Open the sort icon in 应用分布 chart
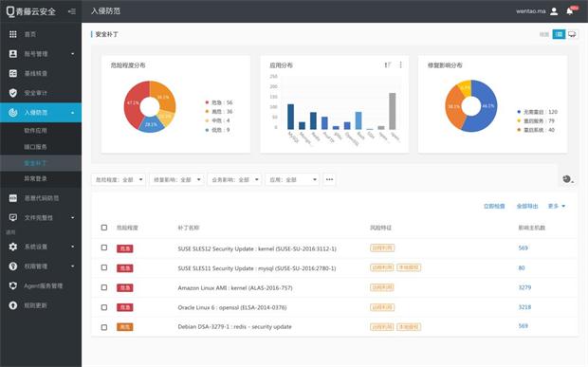This screenshot has width=588, height=367. (387, 64)
